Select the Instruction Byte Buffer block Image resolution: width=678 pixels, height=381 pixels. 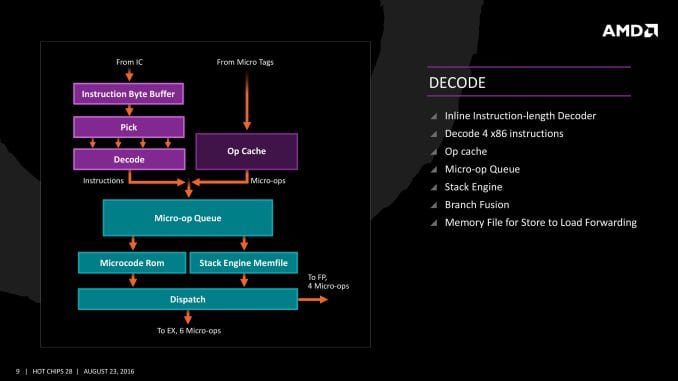[x=128, y=94]
